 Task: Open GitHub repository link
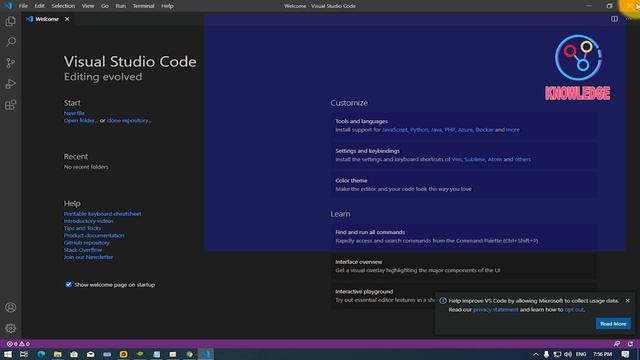tap(87, 242)
